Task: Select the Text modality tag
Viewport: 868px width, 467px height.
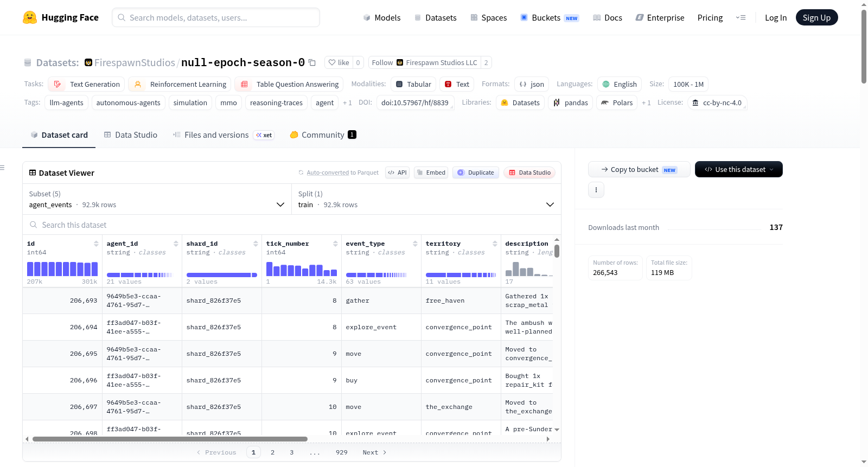Action: (457, 84)
